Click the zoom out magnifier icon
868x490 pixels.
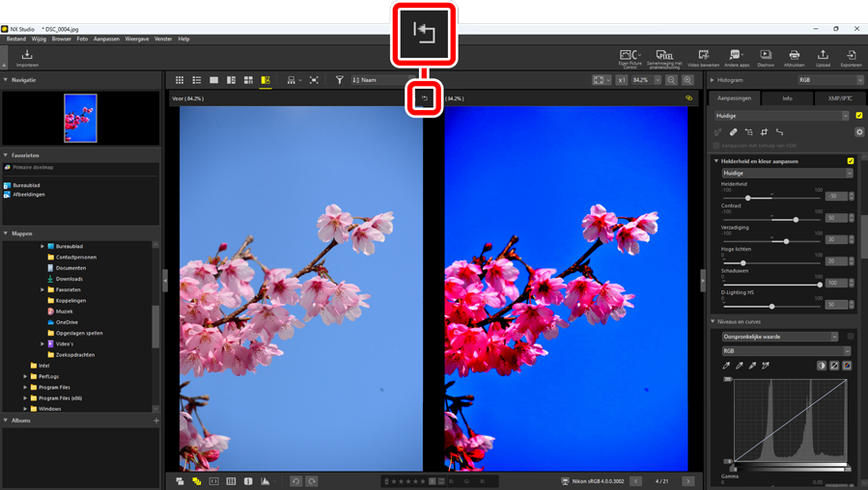coord(672,80)
